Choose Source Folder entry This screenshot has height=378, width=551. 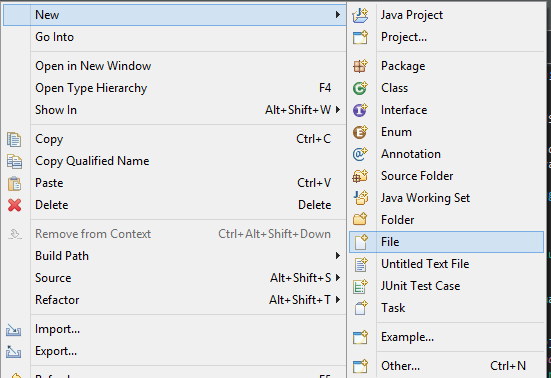click(x=446, y=176)
